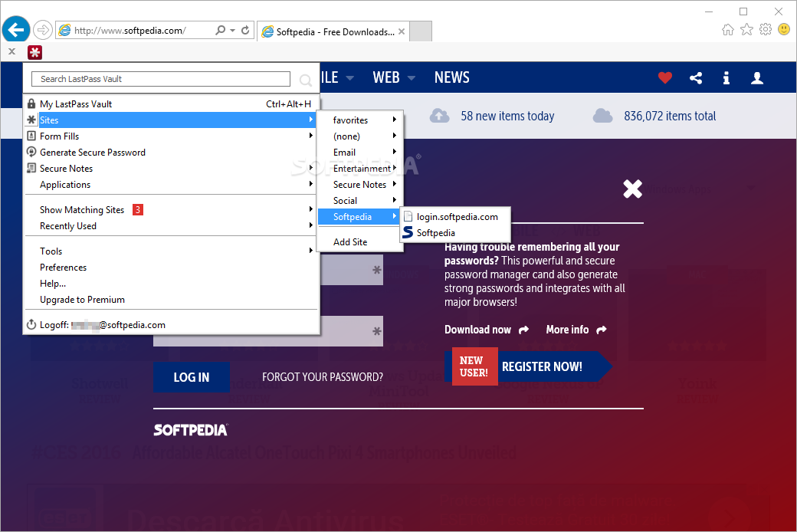
Task: Choose Add Site
Action: (360, 242)
